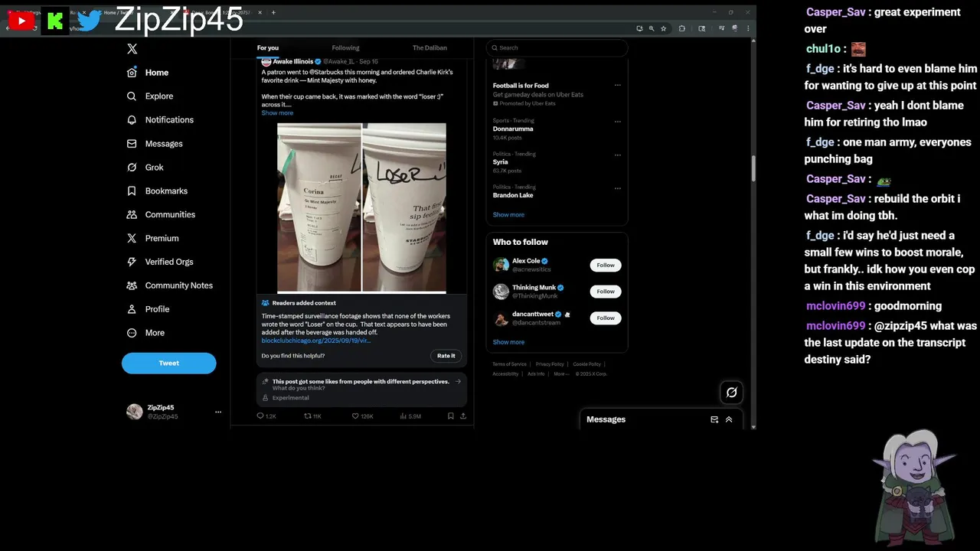
Task: Expand tweet text with Show more
Action: 277,113
